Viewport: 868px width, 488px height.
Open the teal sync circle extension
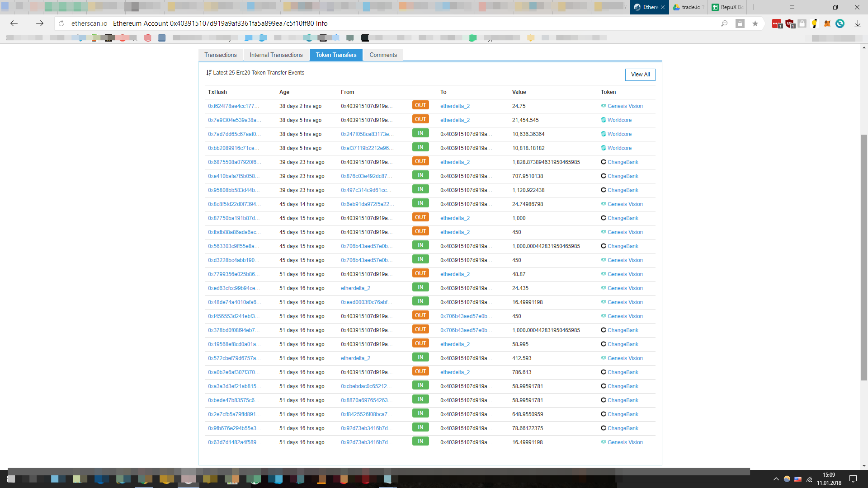pyautogui.click(x=840, y=23)
